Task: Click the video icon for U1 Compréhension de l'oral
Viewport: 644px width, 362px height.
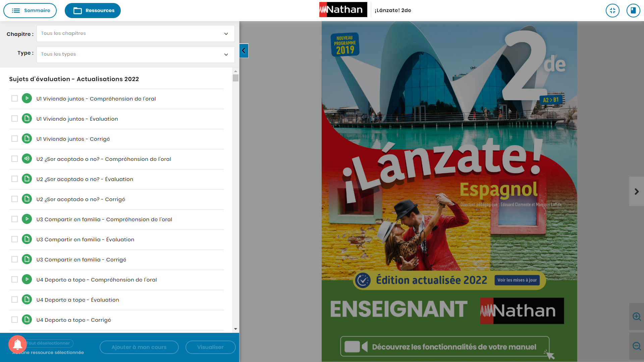Action: [27, 99]
